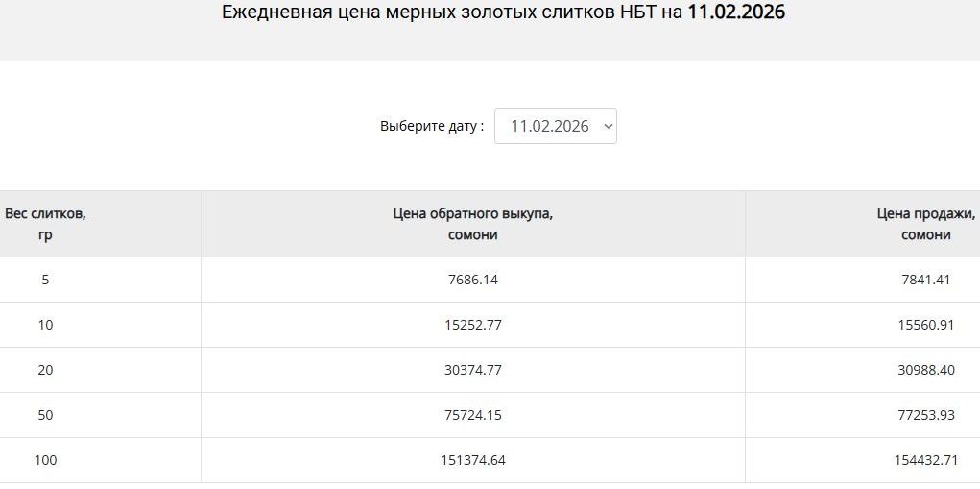Click buyback price 30374.77

tap(472, 370)
